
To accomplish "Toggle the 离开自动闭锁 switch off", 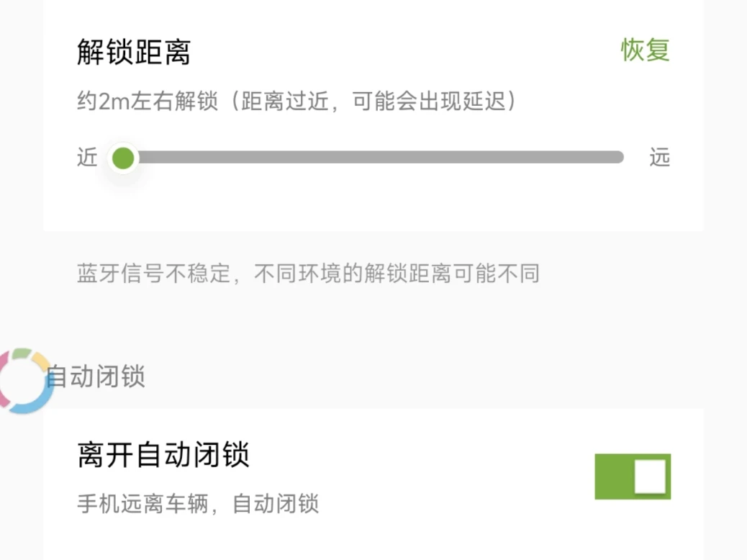I will [x=633, y=477].
